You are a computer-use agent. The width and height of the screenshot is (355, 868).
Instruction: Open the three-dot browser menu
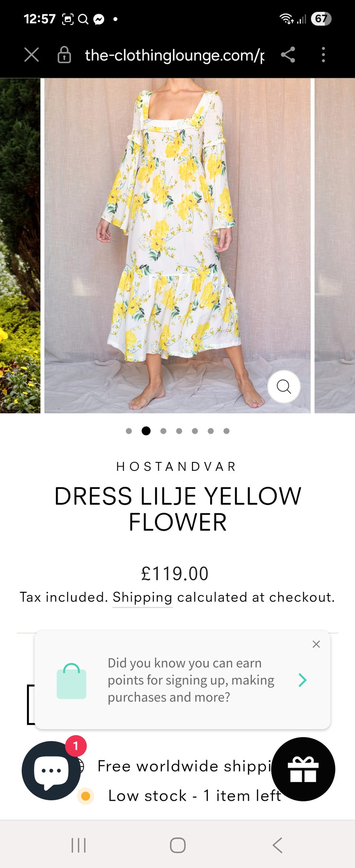(323, 55)
